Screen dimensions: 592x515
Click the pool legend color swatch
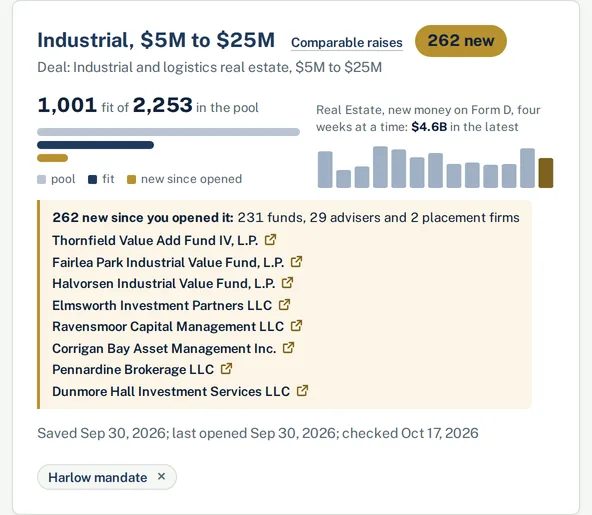tap(42, 179)
